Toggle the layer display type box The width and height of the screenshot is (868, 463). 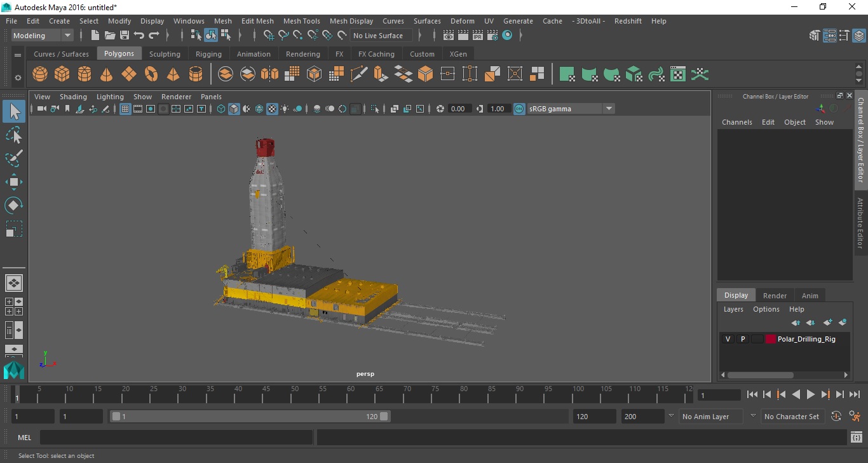[757, 339]
